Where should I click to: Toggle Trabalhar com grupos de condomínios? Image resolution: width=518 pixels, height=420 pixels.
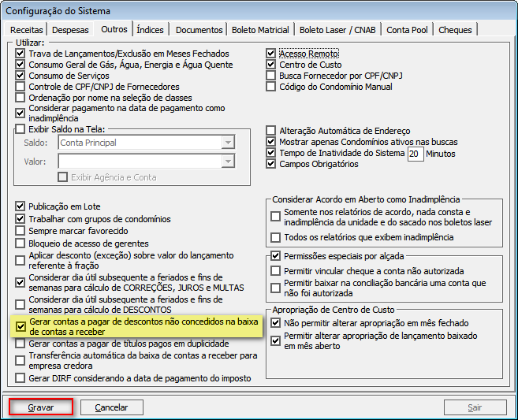20,219
